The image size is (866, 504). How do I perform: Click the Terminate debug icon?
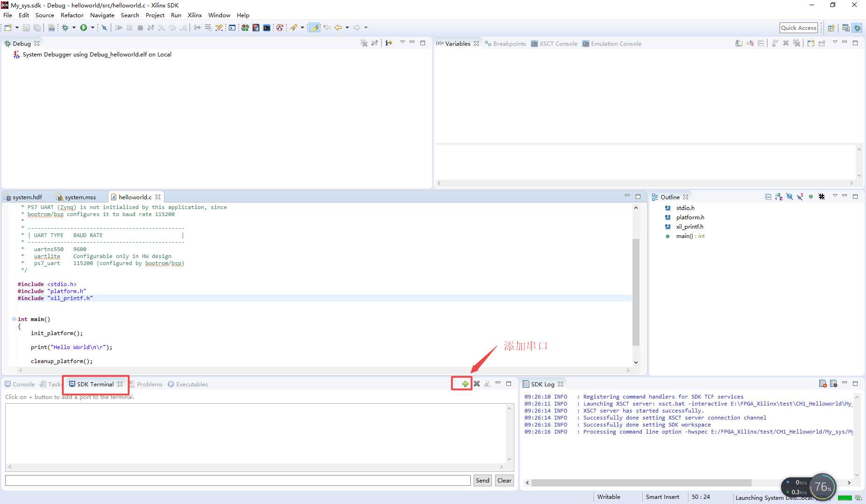(140, 28)
